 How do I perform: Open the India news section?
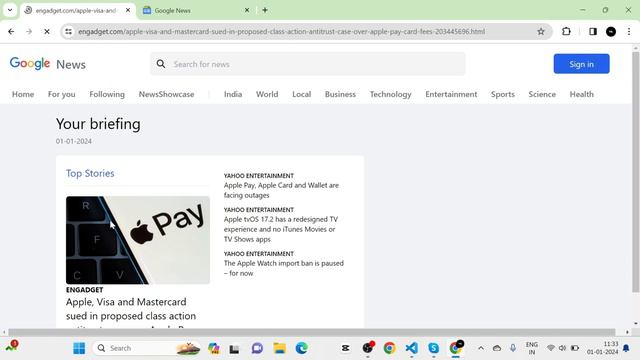tap(233, 94)
